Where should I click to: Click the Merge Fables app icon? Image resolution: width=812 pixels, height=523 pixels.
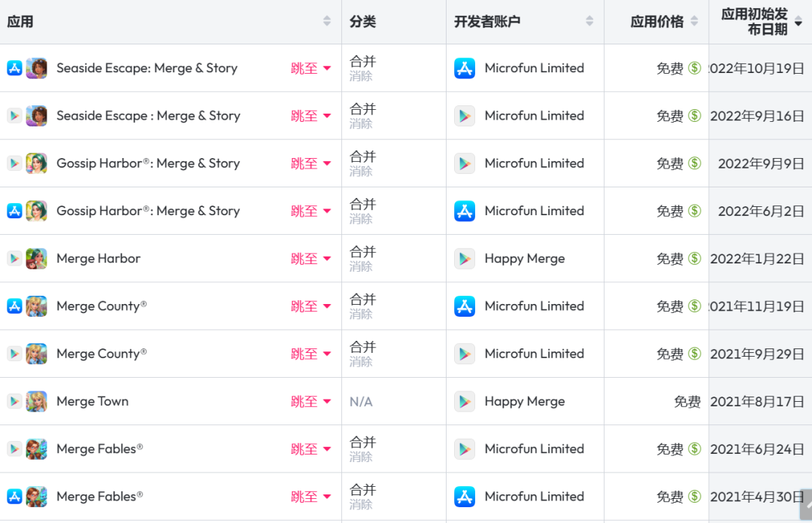[x=36, y=449]
